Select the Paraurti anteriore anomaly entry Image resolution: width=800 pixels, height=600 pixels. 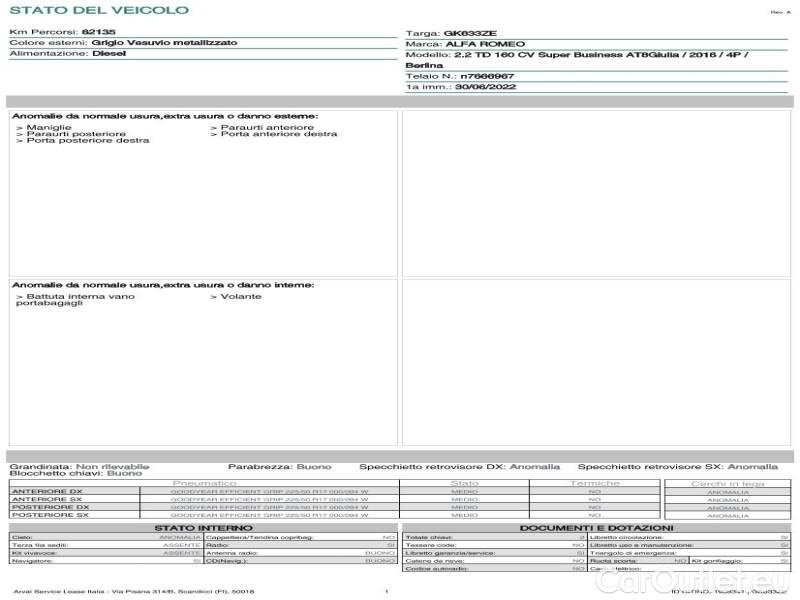(266, 128)
